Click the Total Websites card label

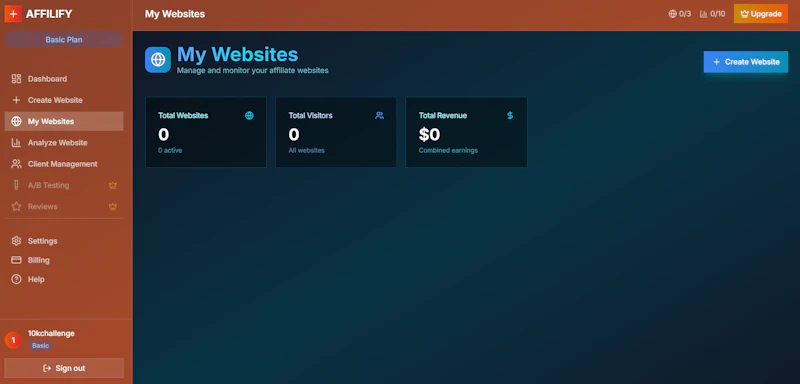(183, 115)
